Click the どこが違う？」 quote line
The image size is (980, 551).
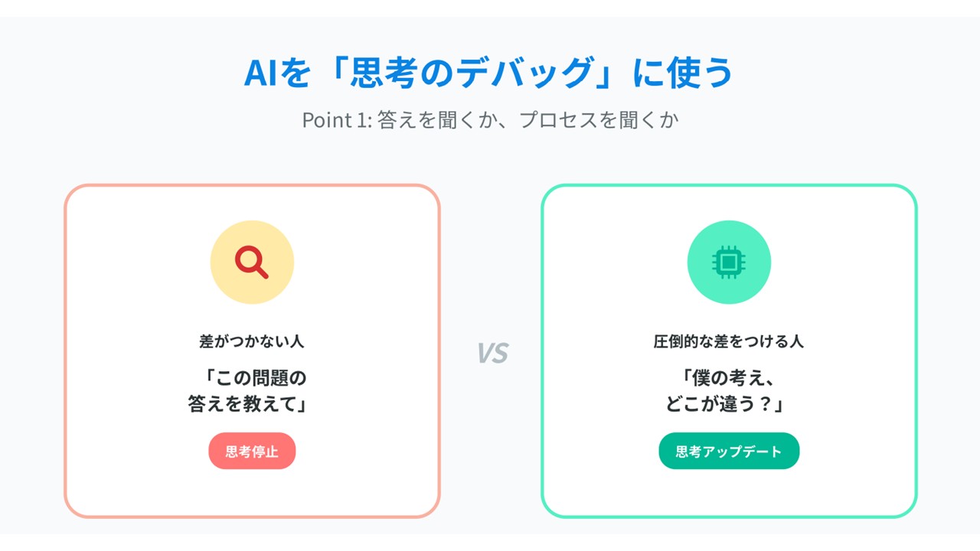tap(724, 404)
